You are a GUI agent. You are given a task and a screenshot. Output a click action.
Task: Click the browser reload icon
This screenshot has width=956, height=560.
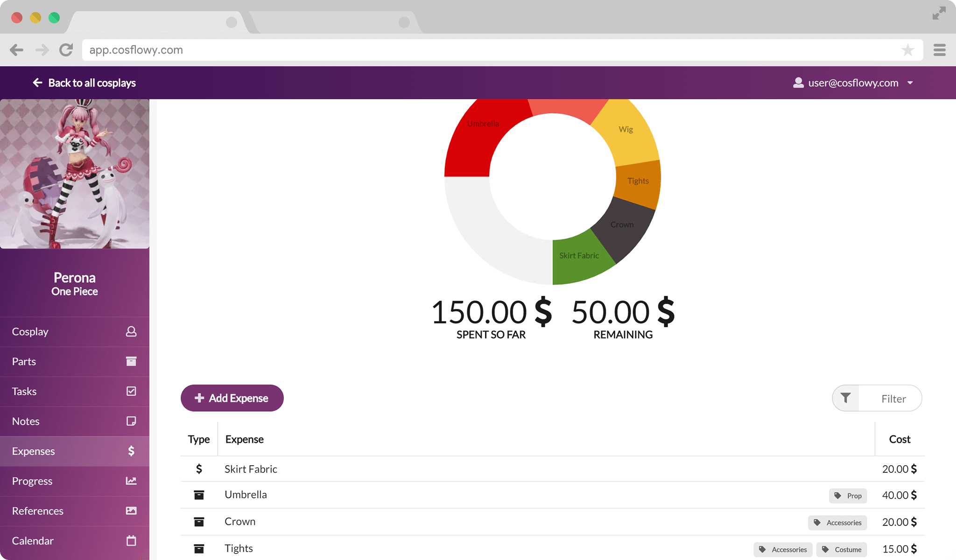66,50
